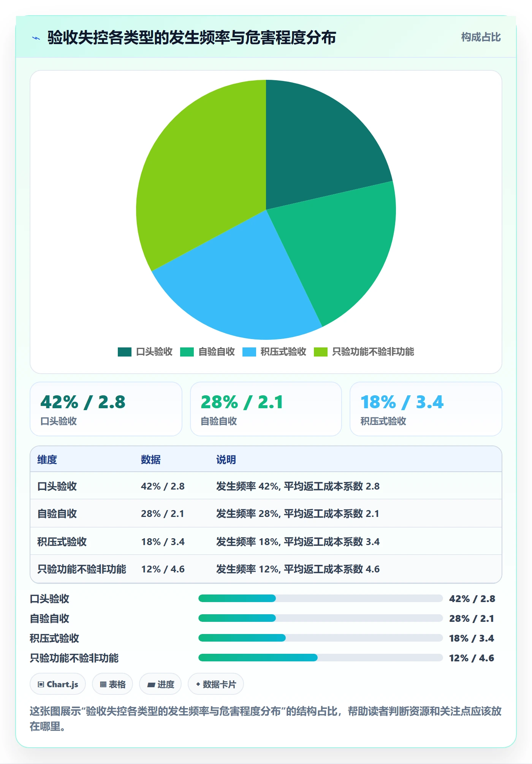Click the lime 只验功能不验非功能 pie slice
This screenshot has height=764, width=532.
pos(198,171)
